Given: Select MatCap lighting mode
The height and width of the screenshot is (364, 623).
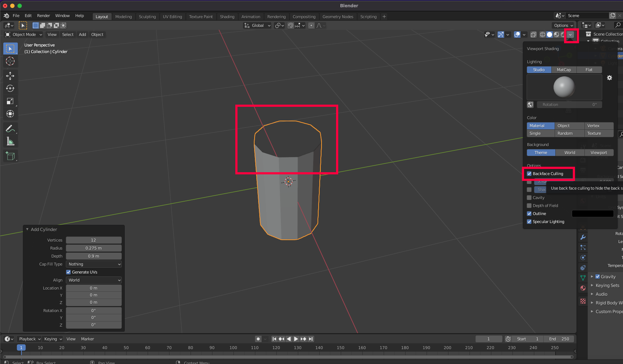Looking at the screenshot, I should click(564, 70).
